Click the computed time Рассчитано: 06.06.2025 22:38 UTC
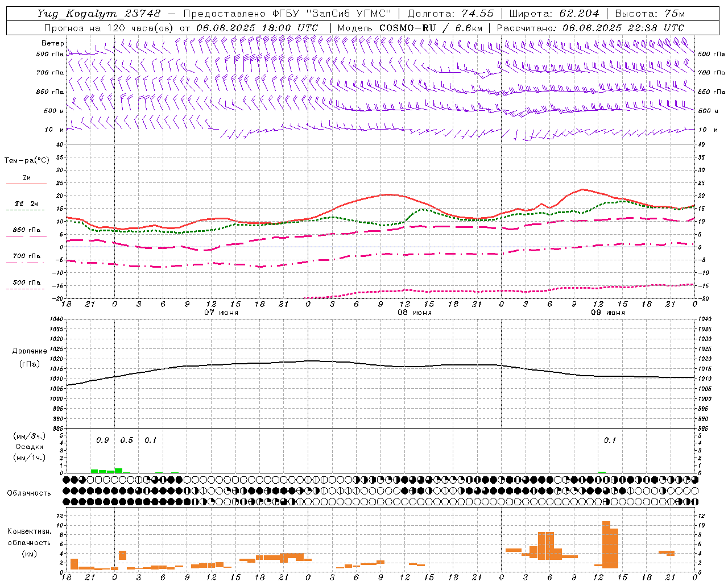This screenshot has width=728, height=582. pyautogui.click(x=591, y=28)
